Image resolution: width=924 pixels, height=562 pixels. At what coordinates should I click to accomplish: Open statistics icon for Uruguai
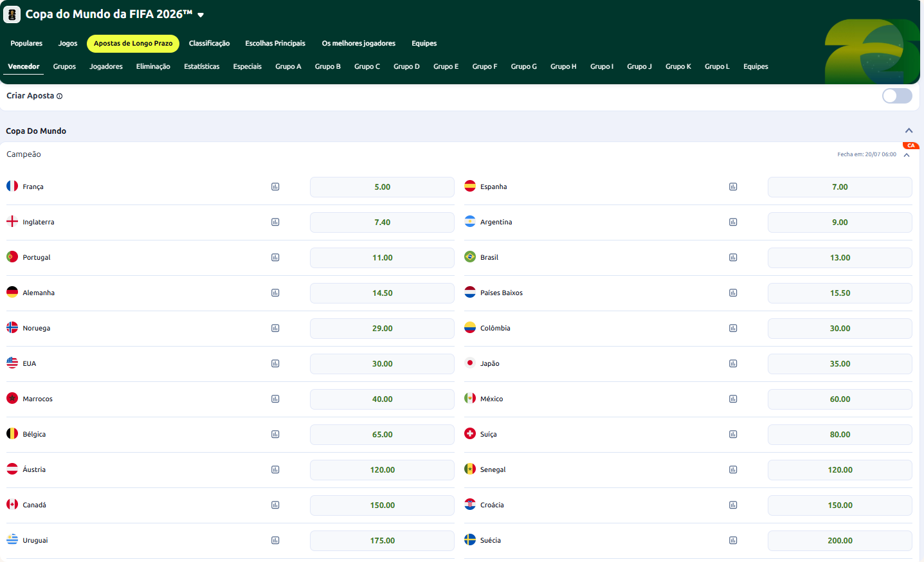click(x=275, y=541)
